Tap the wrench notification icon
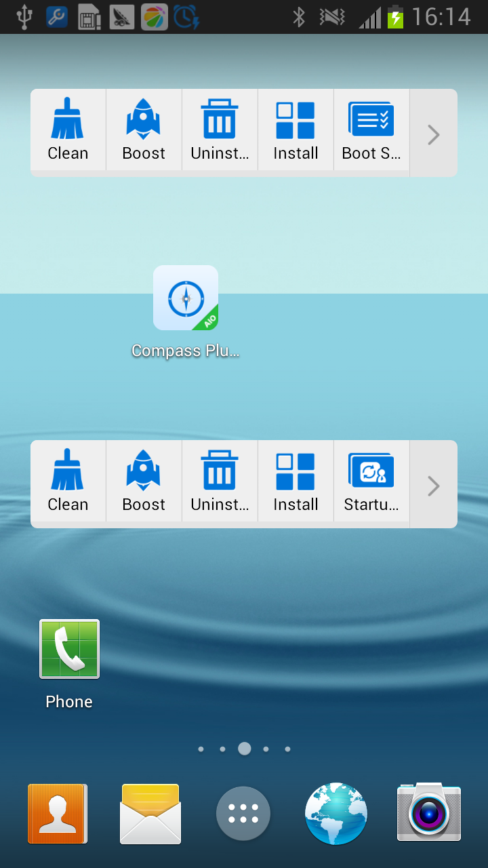This screenshot has width=488, height=868. point(57,17)
